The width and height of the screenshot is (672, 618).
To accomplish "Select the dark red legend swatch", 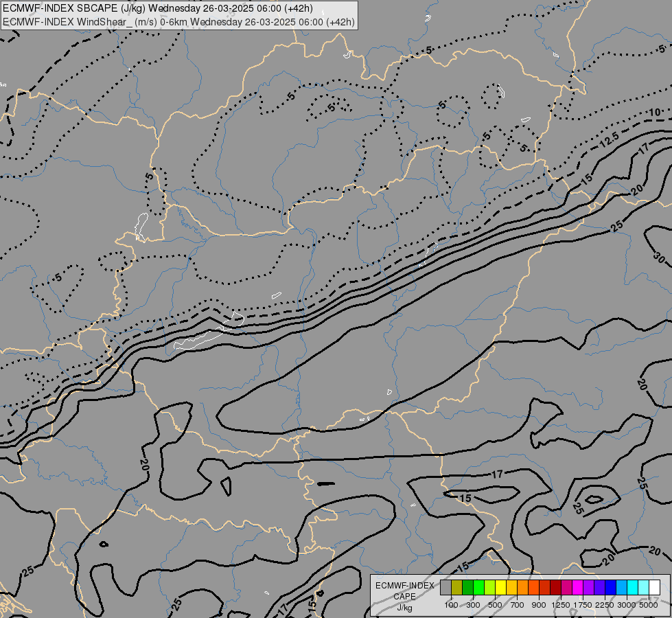I will (556, 587).
